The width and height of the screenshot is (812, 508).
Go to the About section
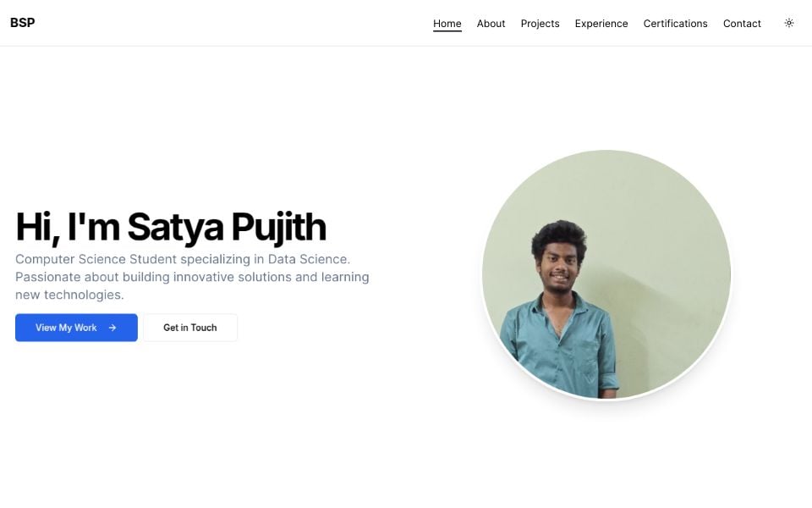pos(491,24)
